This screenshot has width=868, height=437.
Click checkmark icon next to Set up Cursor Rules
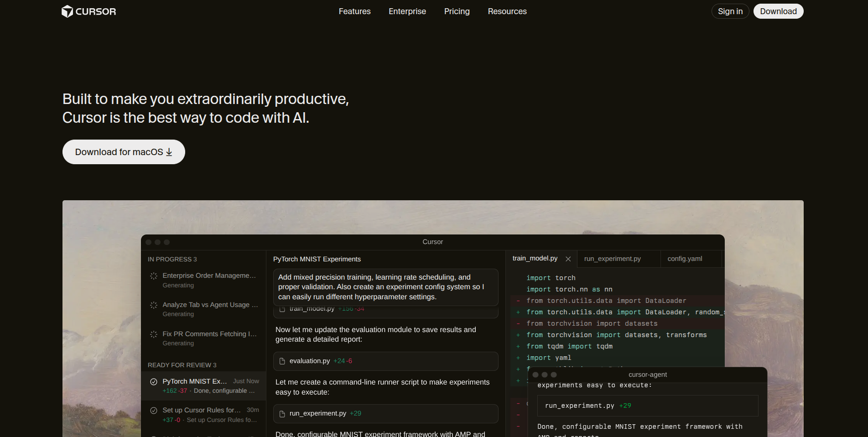pos(154,411)
